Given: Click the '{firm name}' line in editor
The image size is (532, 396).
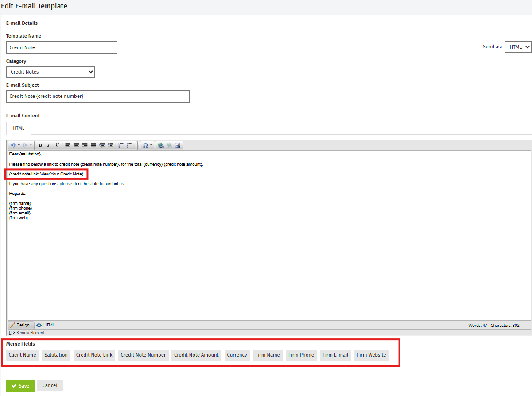Looking at the screenshot, I should 20,203.
